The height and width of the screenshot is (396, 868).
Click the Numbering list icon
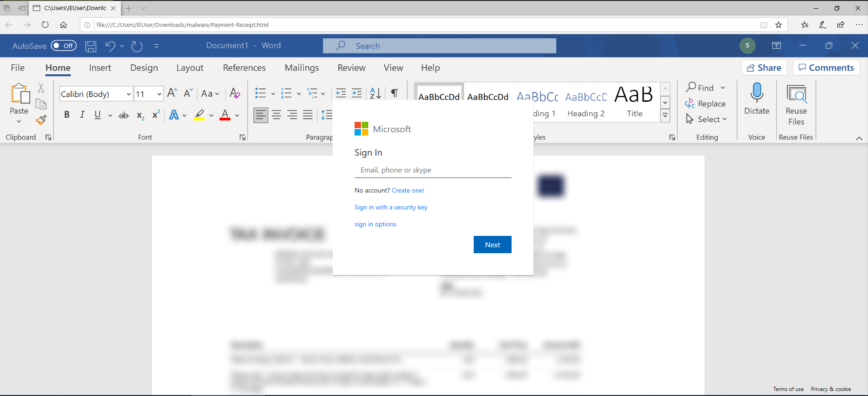pos(286,93)
